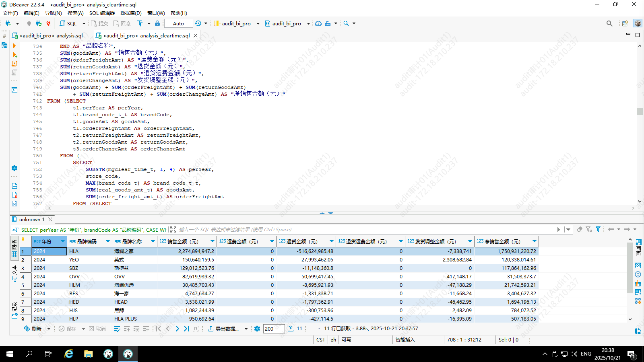
Task: Jump to last row in results
Action: 186,329
